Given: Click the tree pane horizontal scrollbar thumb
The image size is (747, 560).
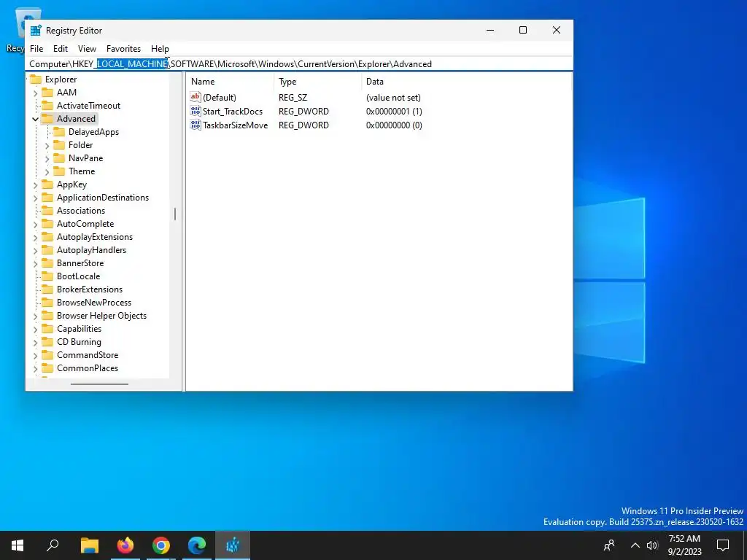Looking at the screenshot, I should tap(99, 384).
